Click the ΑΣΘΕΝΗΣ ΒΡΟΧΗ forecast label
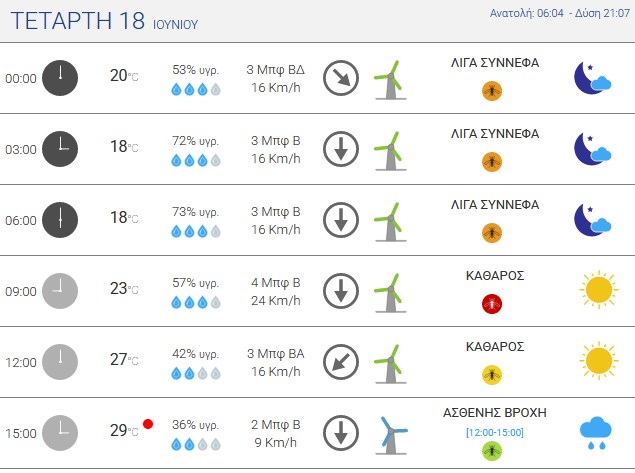This screenshot has width=635, height=473. [495, 413]
